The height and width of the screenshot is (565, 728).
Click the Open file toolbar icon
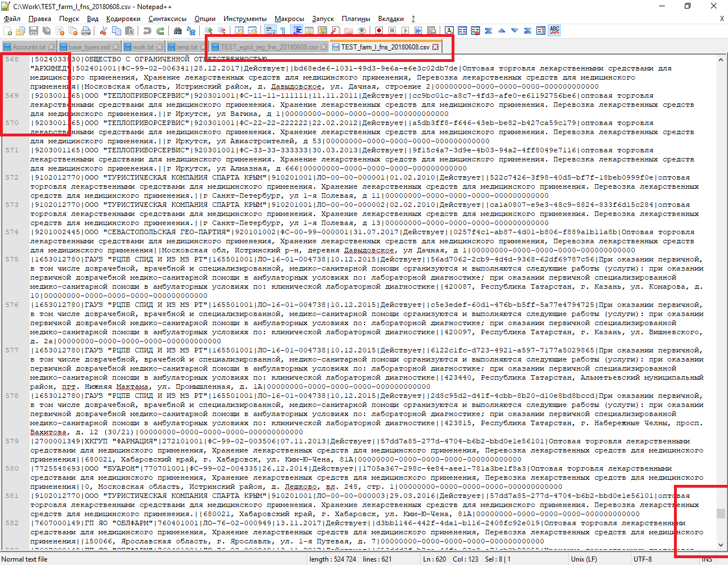tap(20, 31)
